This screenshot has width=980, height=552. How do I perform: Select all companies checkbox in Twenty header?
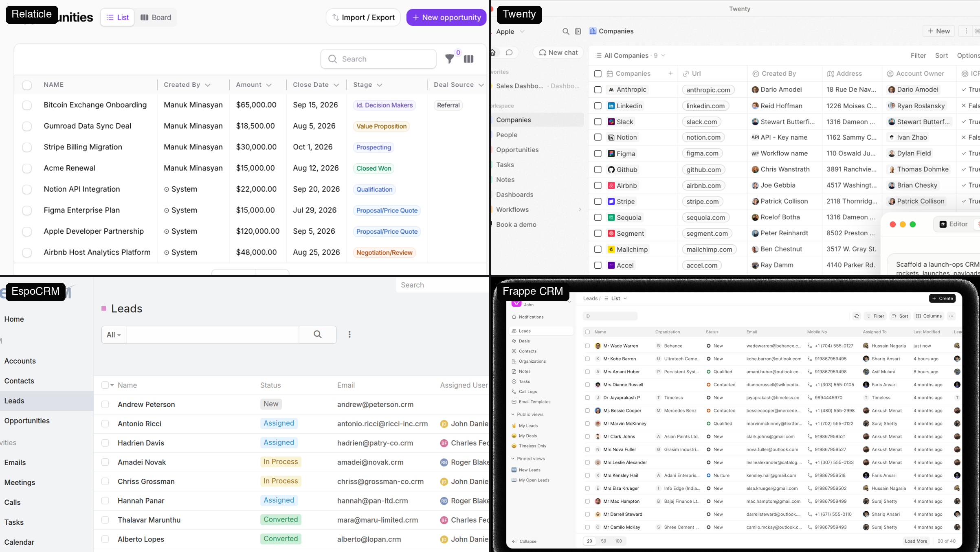pyautogui.click(x=598, y=74)
